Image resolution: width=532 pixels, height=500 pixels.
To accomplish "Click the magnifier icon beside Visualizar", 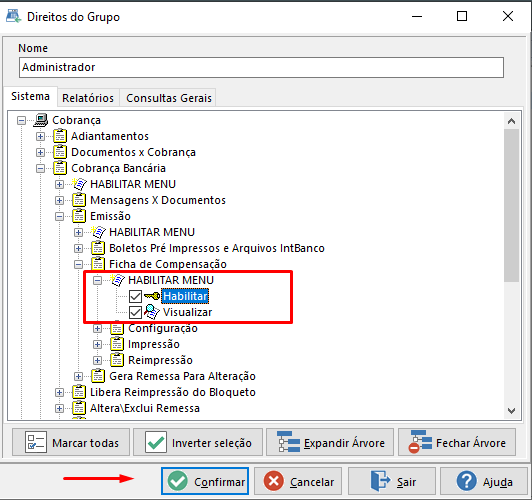I will tap(152, 312).
